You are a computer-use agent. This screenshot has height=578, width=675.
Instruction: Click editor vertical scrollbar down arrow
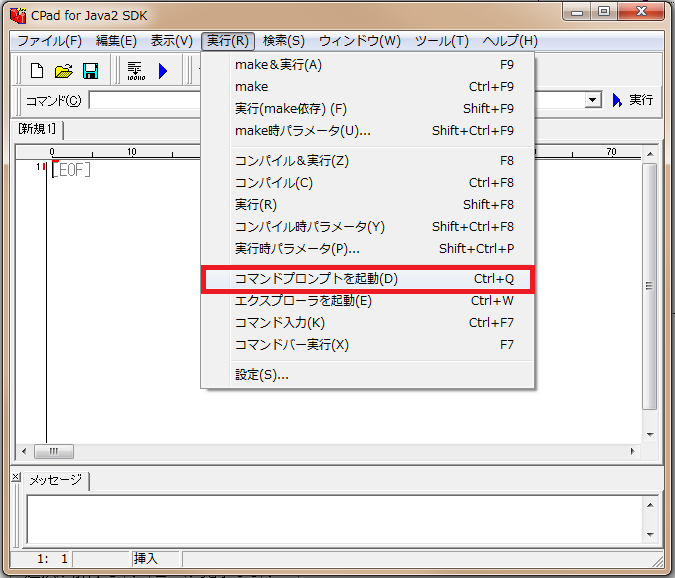[x=650, y=435]
